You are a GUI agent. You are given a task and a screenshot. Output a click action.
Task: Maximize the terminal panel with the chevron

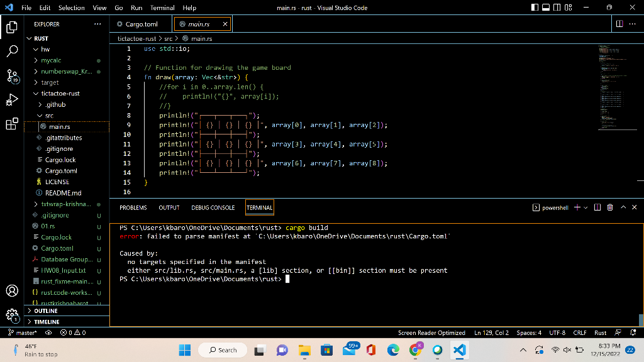click(623, 207)
